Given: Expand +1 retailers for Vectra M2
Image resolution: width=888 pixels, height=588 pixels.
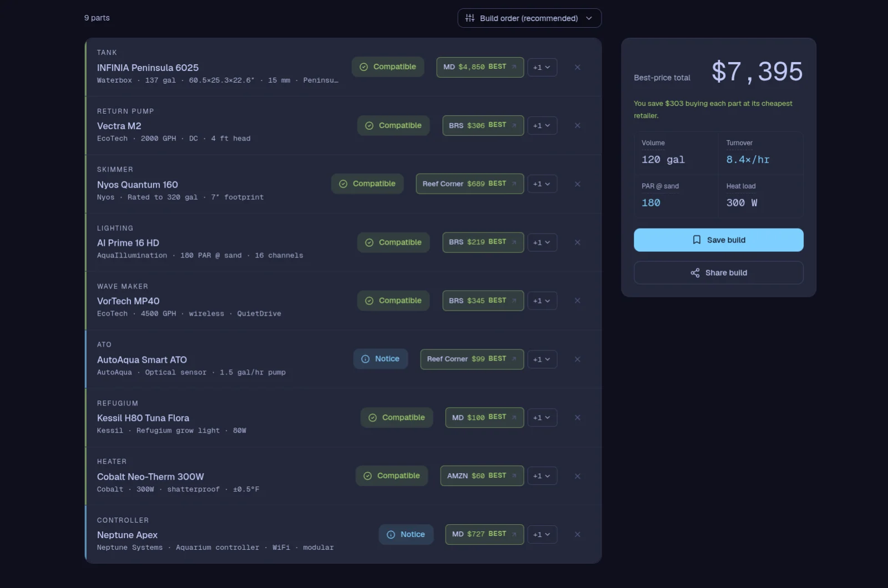Looking at the screenshot, I should click(x=542, y=125).
